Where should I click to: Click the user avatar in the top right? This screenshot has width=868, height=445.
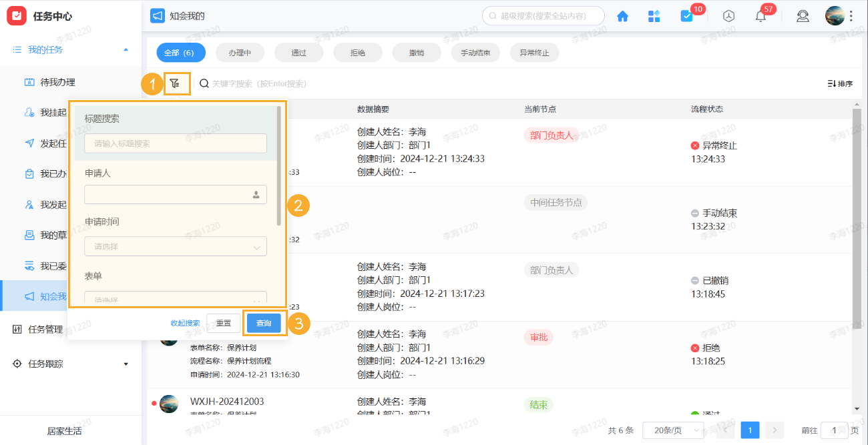[x=835, y=15]
